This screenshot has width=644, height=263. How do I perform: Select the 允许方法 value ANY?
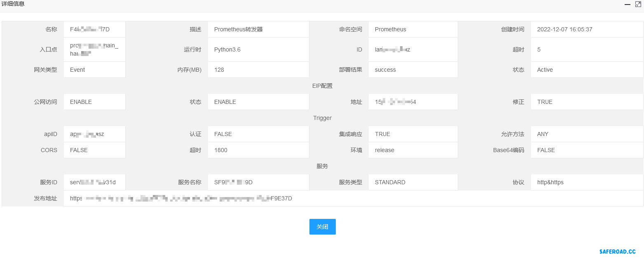pyautogui.click(x=543, y=134)
